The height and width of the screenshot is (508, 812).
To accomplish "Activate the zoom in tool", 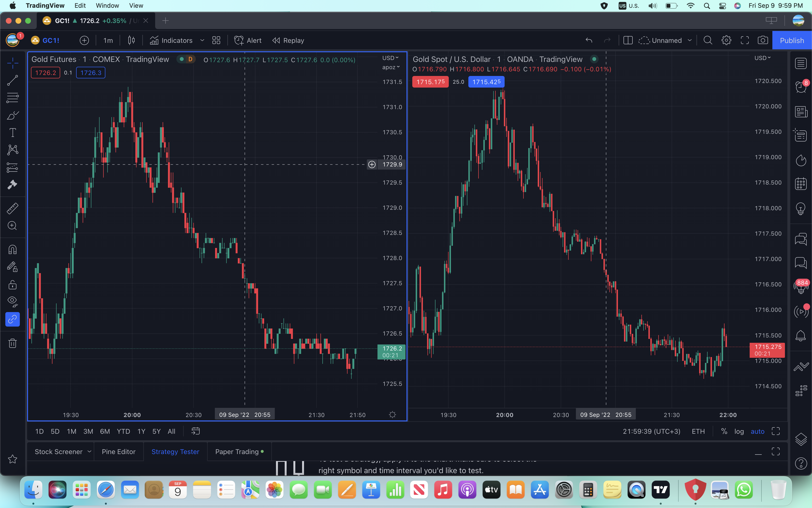I will click(12, 226).
